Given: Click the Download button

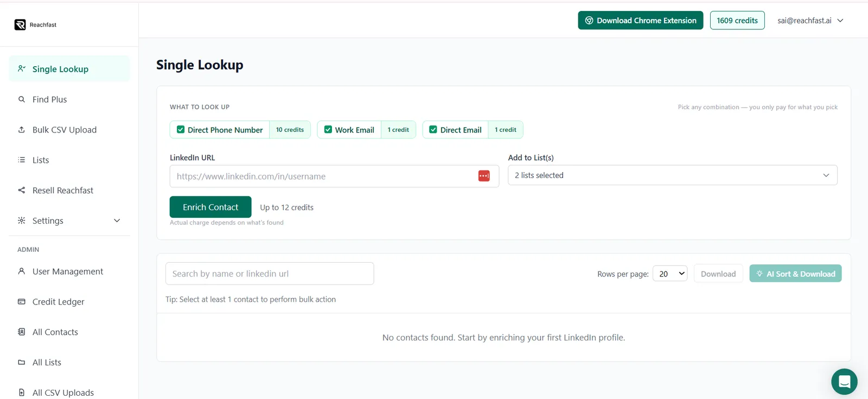Looking at the screenshot, I should 718,274.
